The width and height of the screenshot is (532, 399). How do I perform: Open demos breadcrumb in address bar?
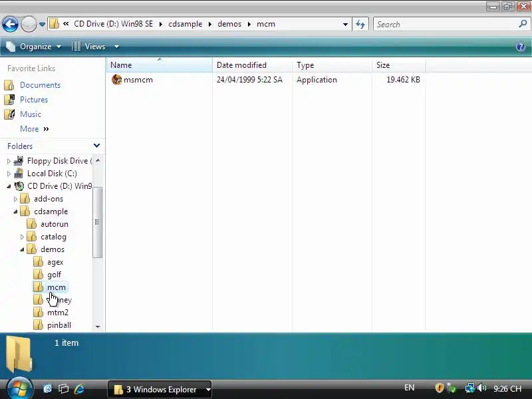(229, 24)
